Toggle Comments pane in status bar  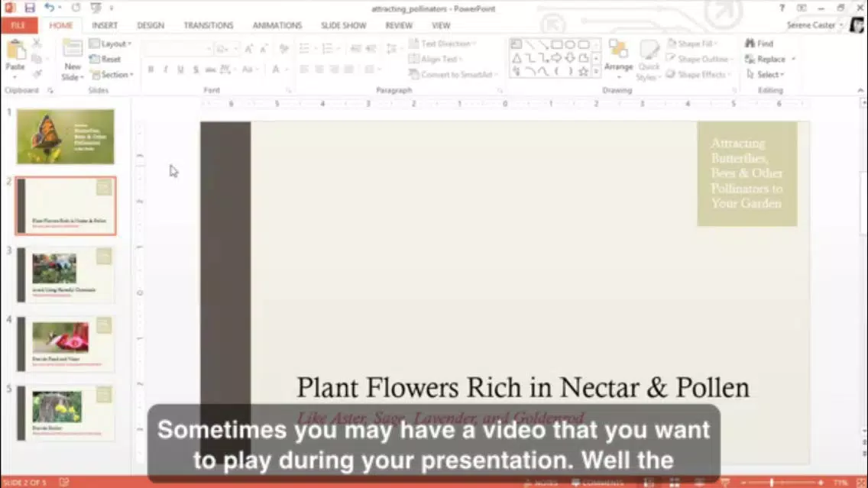coord(597,483)
